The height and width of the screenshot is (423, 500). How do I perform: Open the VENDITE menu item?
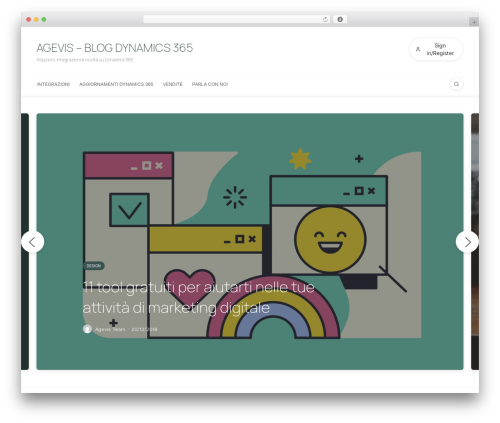pyautogui.click(x=172, y=84)
